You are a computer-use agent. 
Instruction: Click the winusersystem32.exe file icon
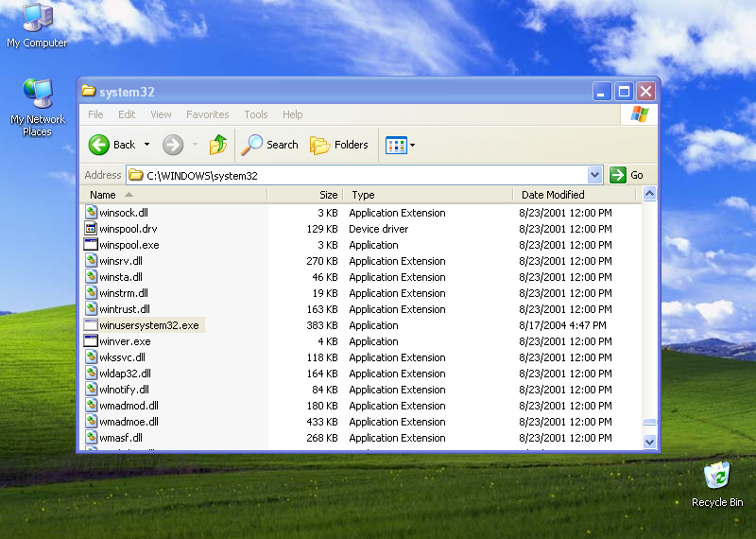coord(91,324)
